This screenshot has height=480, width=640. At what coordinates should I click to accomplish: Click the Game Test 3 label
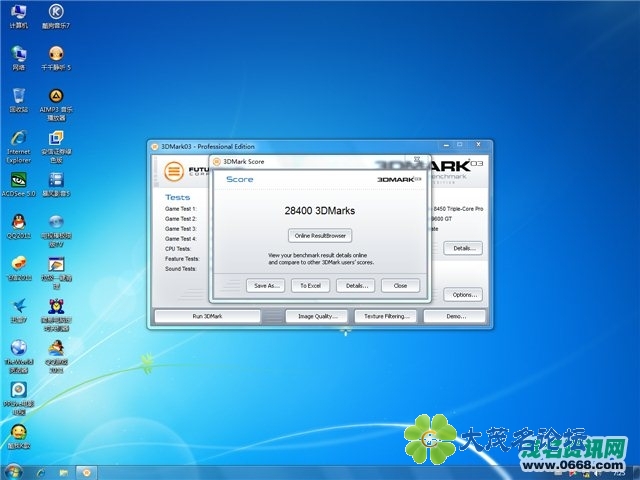coord(181,229)
